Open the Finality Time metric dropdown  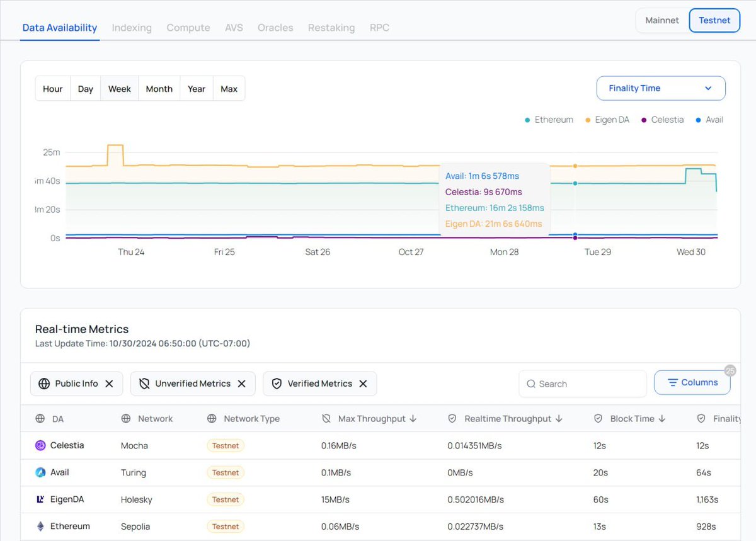pos(661,88)
